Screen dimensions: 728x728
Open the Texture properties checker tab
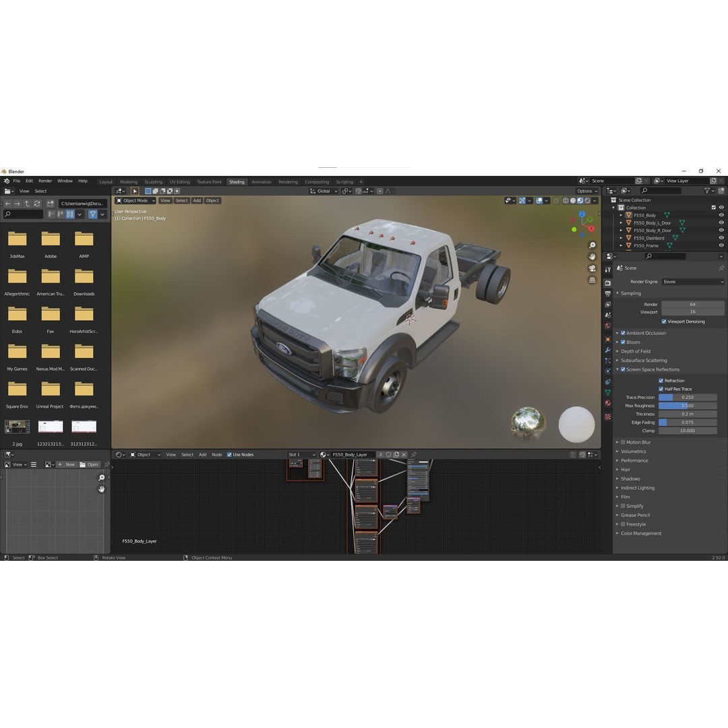608,417
